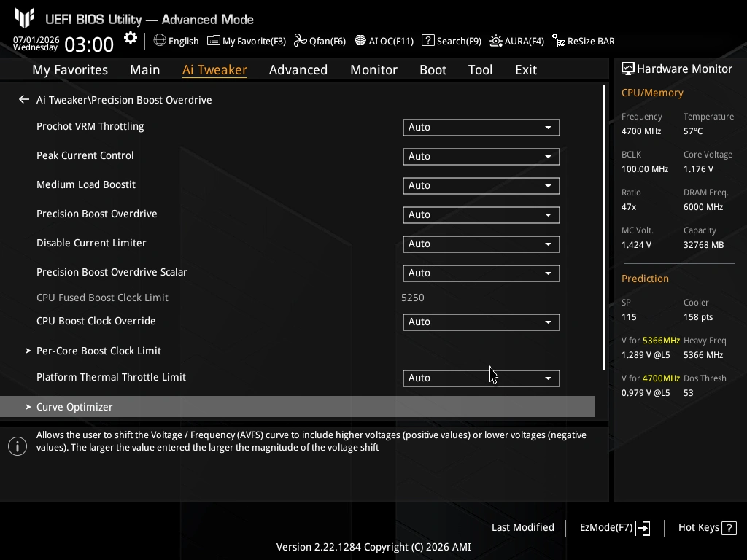Click the EzMode(F7) text button
The height and width of the screenshot is (560, 747).
[606, 528]
